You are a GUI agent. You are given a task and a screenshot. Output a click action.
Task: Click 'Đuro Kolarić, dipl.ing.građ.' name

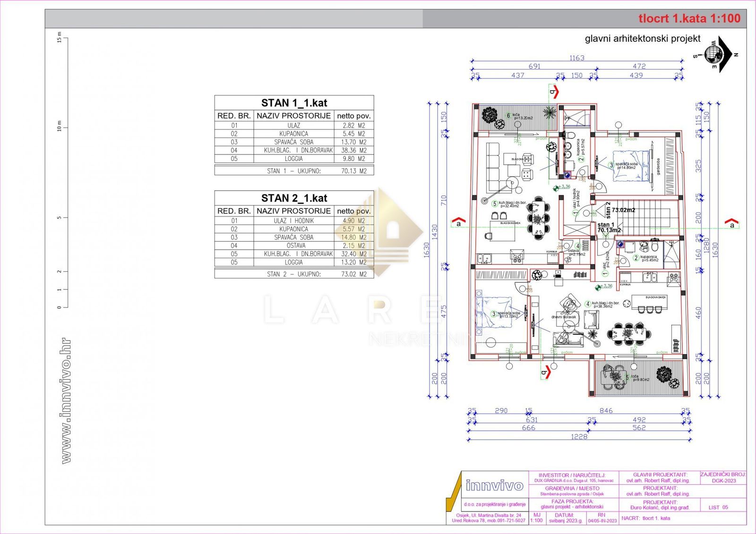click(x=660, y=508)
